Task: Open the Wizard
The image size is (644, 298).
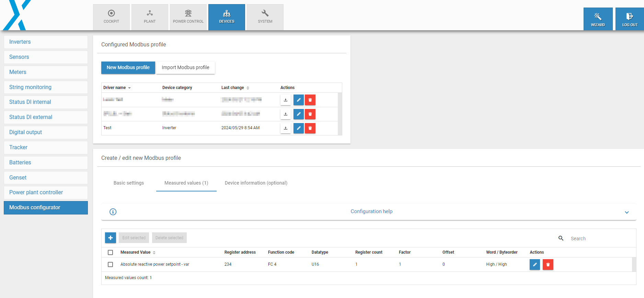Action: tap(598, 19)
